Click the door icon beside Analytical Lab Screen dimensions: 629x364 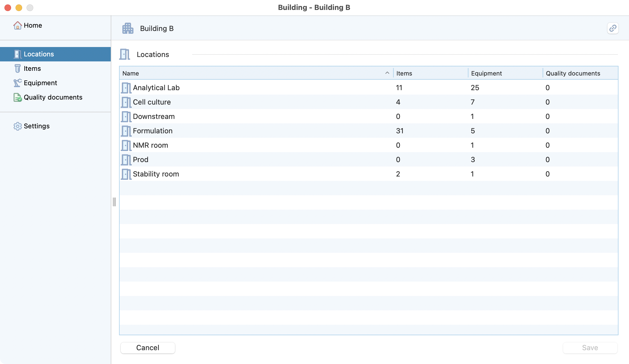126,88
